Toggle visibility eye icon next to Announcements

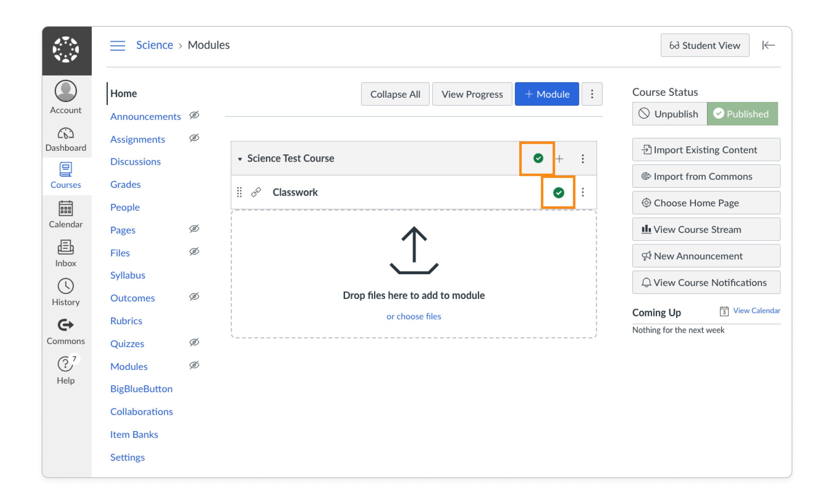click(194, 115)
